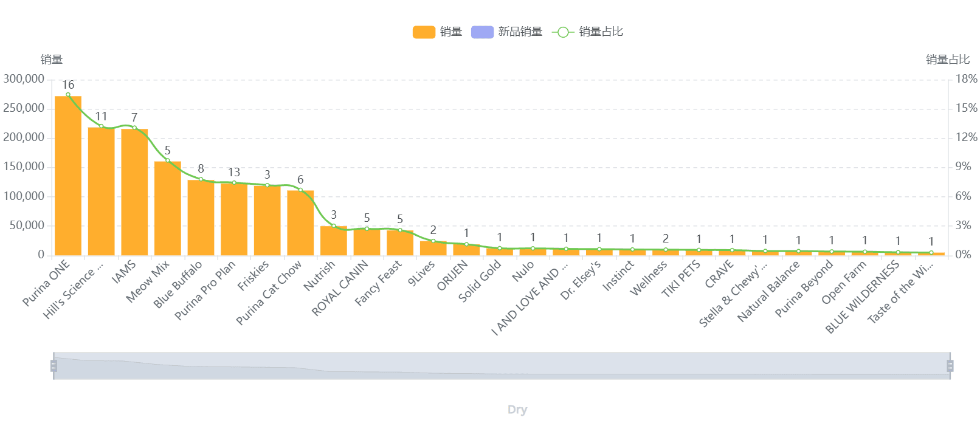Click the middle of the data zoom bar
The width and height of the screenshot is (980, 423).
click(x=502, y=366)
